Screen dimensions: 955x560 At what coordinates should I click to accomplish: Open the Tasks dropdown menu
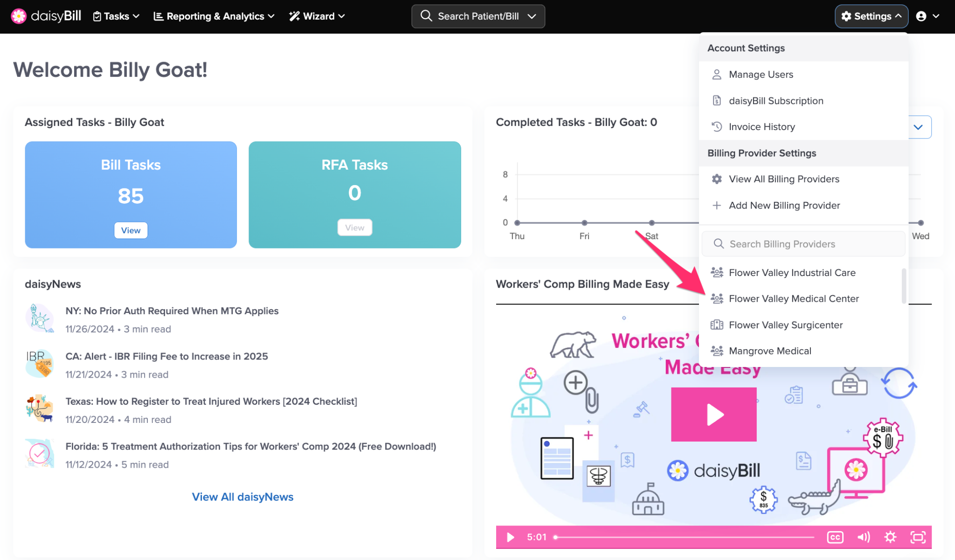click(x=116, y=16)
